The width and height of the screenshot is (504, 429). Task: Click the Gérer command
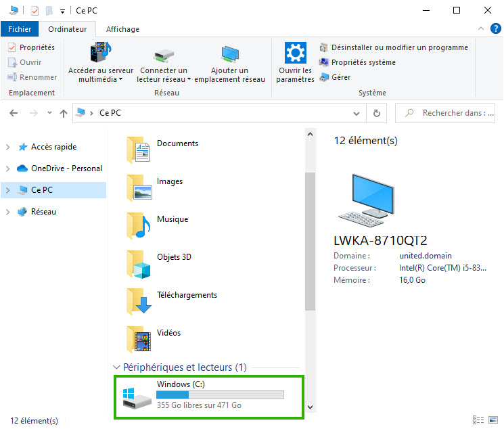pos(335,77)
